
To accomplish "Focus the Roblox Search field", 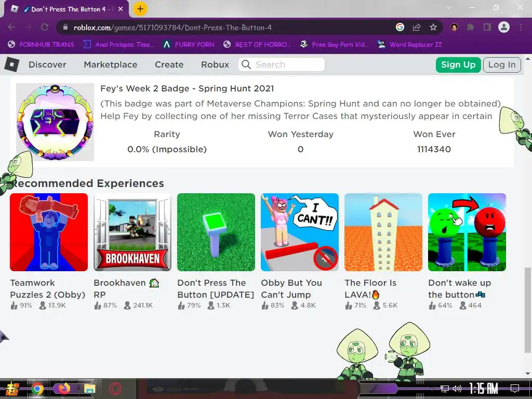I will pos(282,64).
